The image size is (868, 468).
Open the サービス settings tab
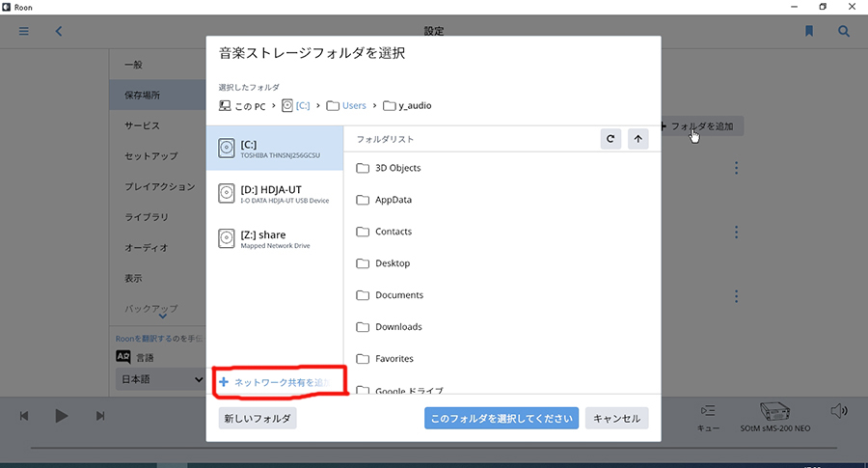142,126
